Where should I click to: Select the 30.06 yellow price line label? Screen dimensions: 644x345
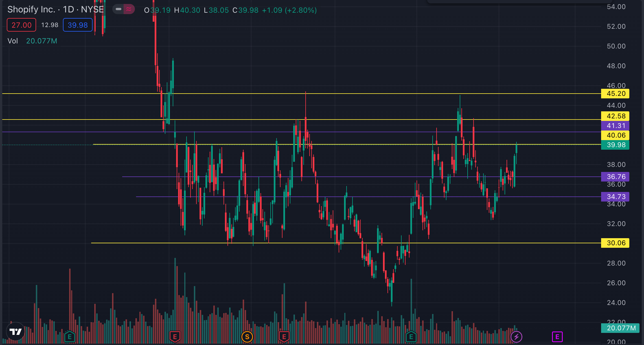(615, 243)
